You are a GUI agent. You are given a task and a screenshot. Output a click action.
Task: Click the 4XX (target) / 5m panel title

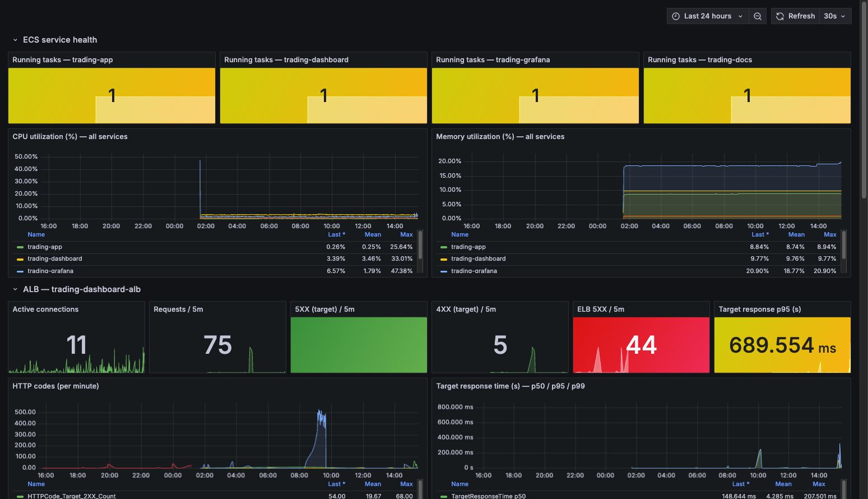click(x=466, y=309)
